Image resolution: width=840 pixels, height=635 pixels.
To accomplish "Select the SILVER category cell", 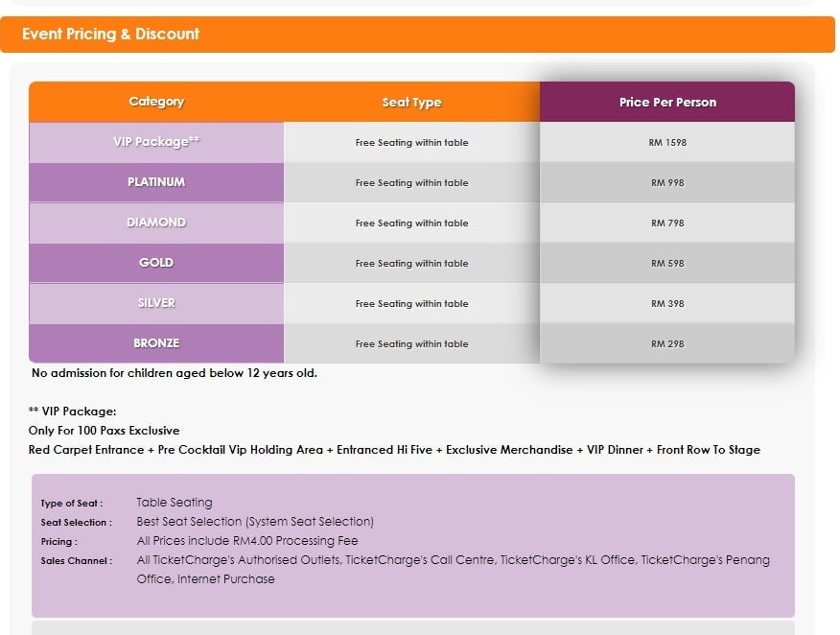I will [156, 303].
